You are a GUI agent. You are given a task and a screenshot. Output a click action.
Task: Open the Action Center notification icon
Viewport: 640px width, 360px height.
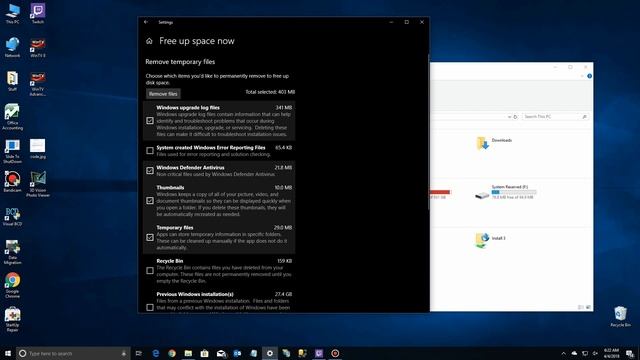point(630,353)
